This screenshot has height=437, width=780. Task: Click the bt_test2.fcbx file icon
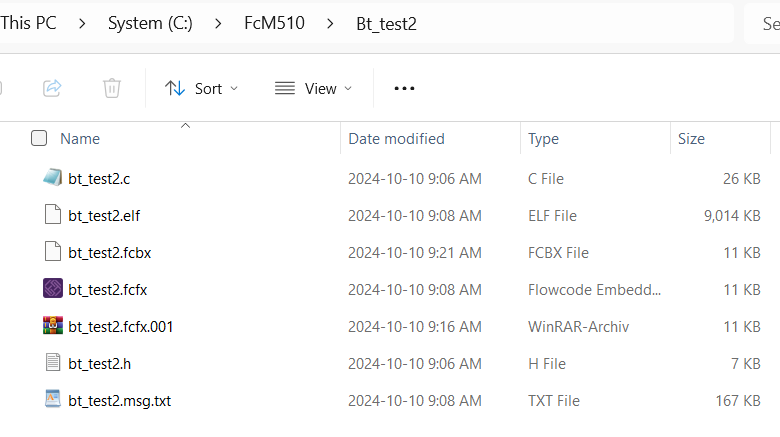coord(53,252)
